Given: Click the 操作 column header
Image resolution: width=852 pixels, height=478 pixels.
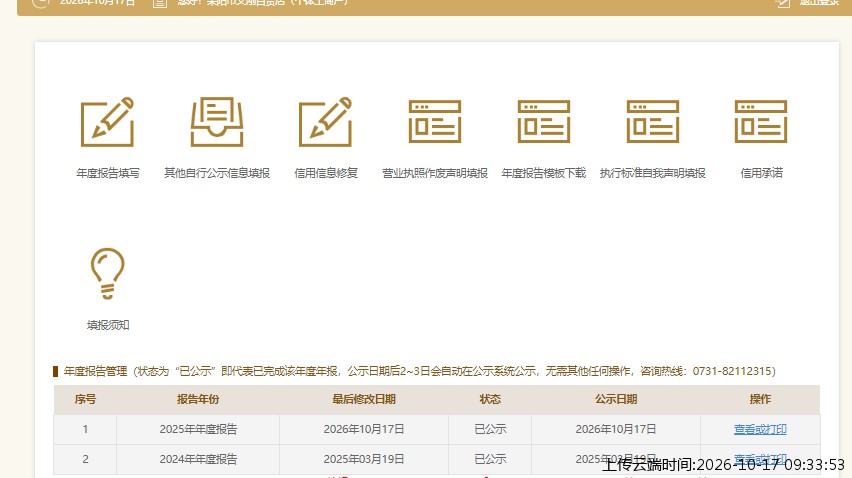Looking at the screenshot, I should tap(760, 399).
